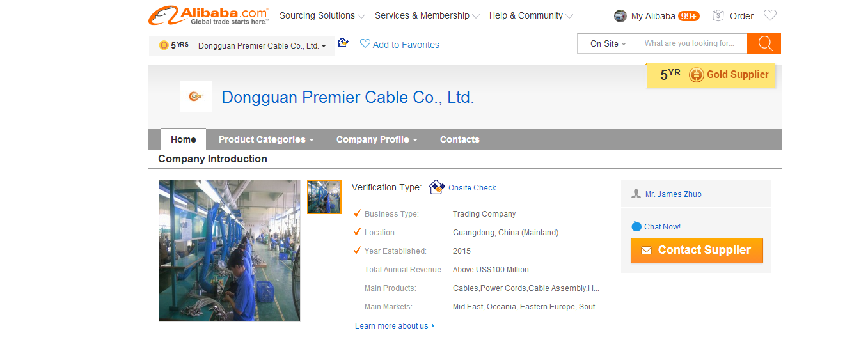Click the 5YR Gold Supplier banner
The width and height of the screenshot is (868, 349).
coord(711,75)
